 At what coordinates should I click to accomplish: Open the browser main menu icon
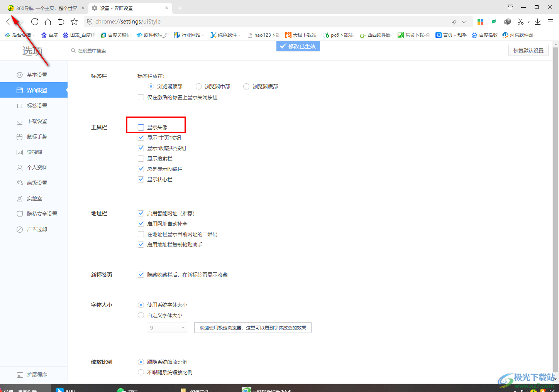pyautogui.click(x=551, y=22)
